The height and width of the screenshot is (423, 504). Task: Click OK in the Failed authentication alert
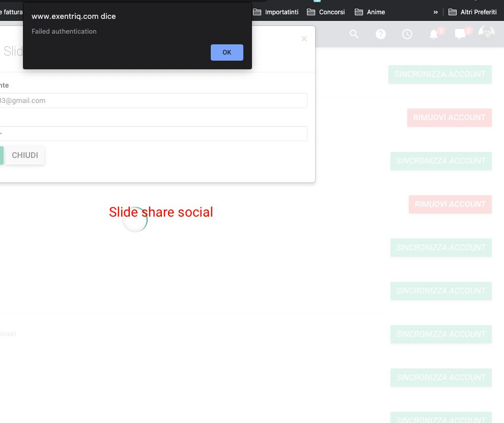tap(227, 52)
